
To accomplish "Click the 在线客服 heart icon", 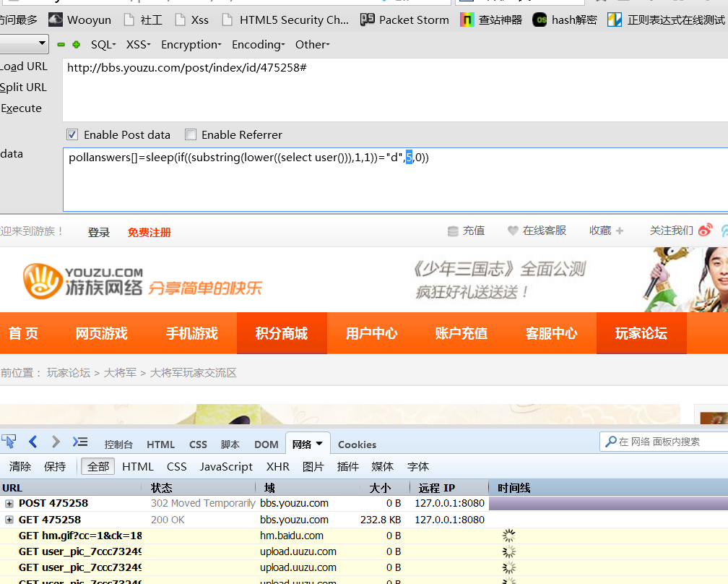I will tap(513, 231).
